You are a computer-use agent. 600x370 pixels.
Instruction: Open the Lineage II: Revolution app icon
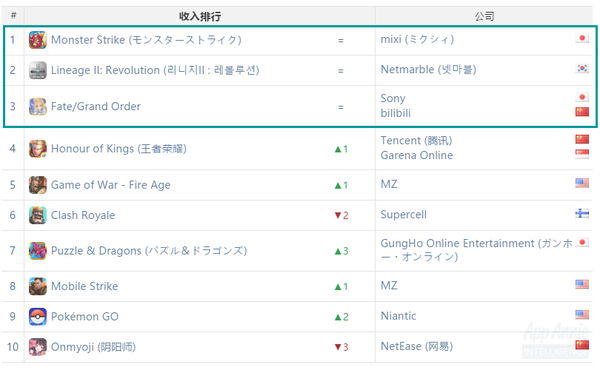point(38,70)
